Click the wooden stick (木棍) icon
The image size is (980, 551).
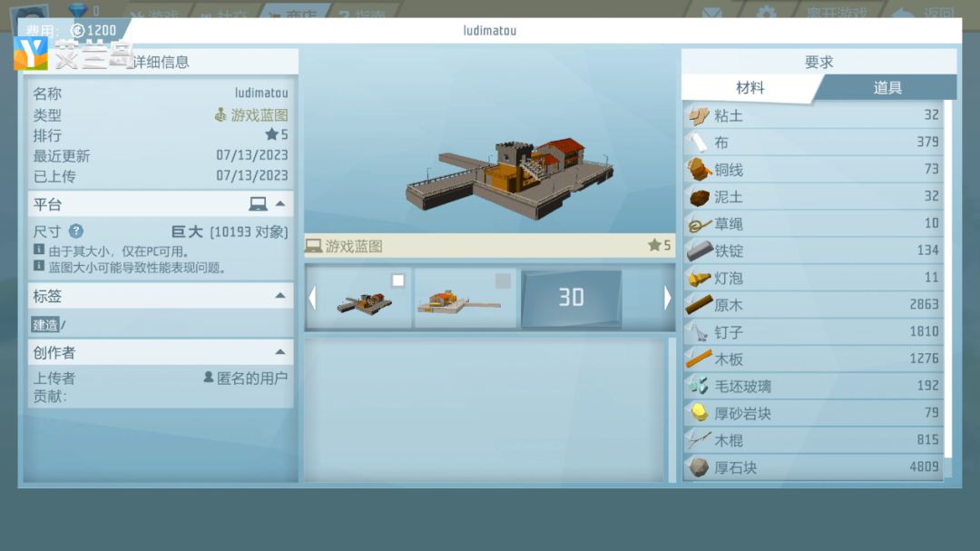coord(699,440)
